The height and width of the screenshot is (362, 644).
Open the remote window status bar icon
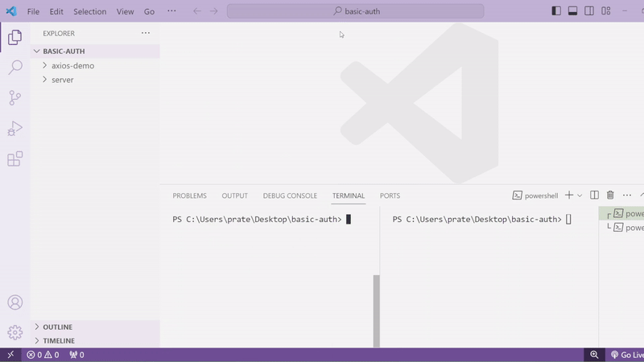(10, 355)
